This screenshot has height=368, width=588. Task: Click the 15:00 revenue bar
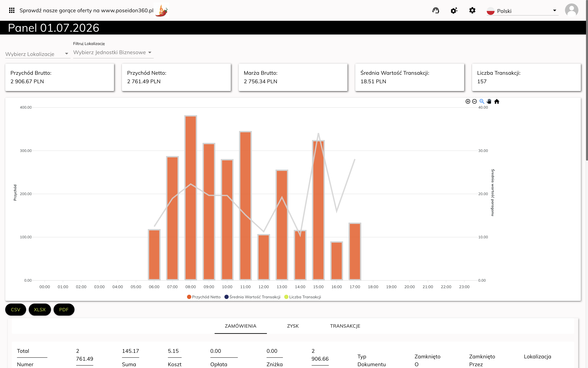(318, 210)
